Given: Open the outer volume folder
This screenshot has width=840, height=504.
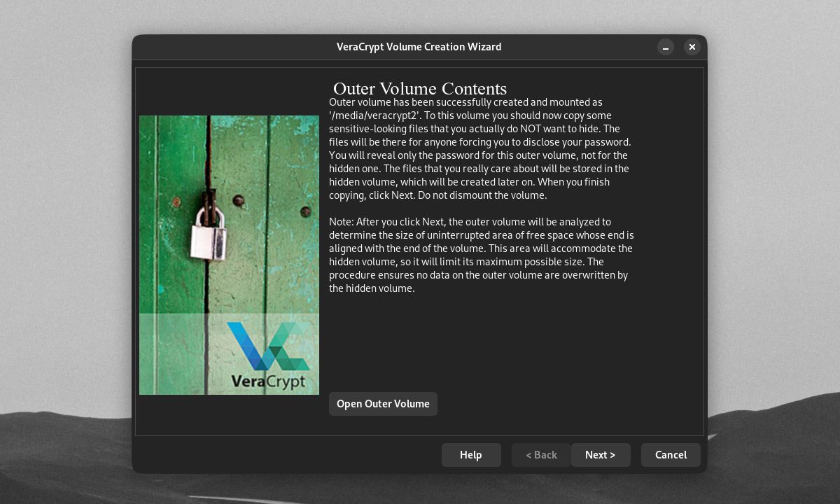Looking at the screenshot, I should tap(383, 404).
